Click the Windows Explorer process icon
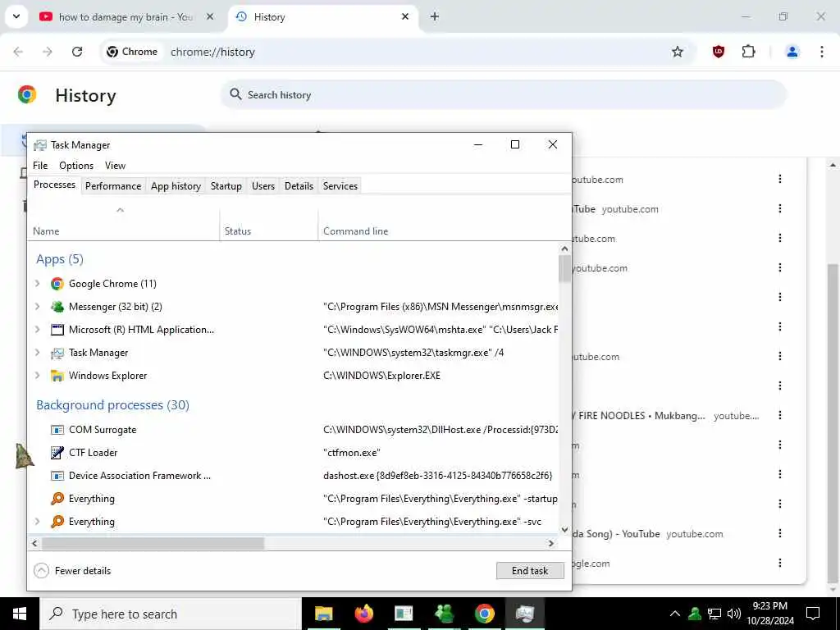Screen dimensions: 840x630 [57, 376]
